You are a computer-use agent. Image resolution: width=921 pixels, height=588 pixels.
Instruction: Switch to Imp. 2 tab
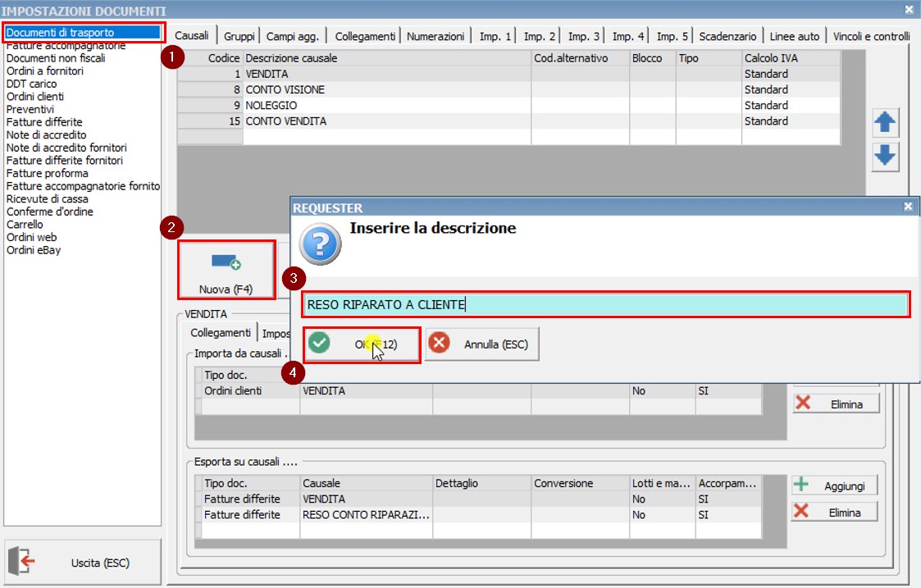539,36
